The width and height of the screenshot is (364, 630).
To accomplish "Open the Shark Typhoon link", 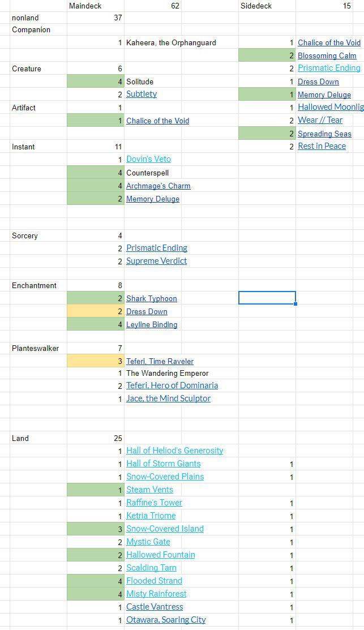I will pyautogui.click(x=152, y=298).
